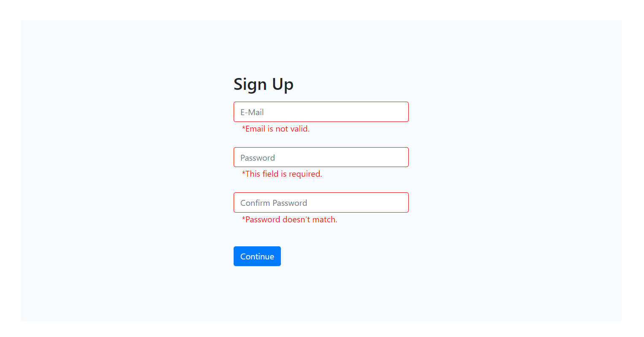Click the red border of the E-Mail field
Image resolution: width=644 pixels, height=337 pixels.
click(x=321, y=102)
